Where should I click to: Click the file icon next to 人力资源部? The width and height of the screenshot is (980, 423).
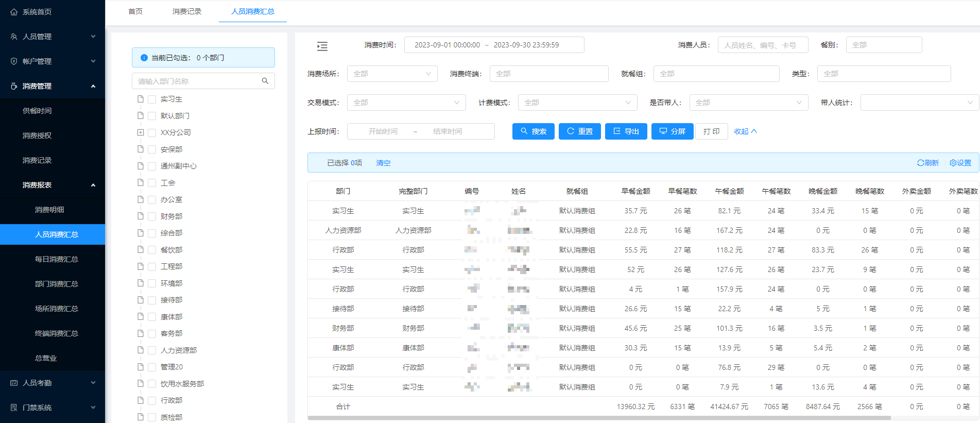tap(141, 350)
